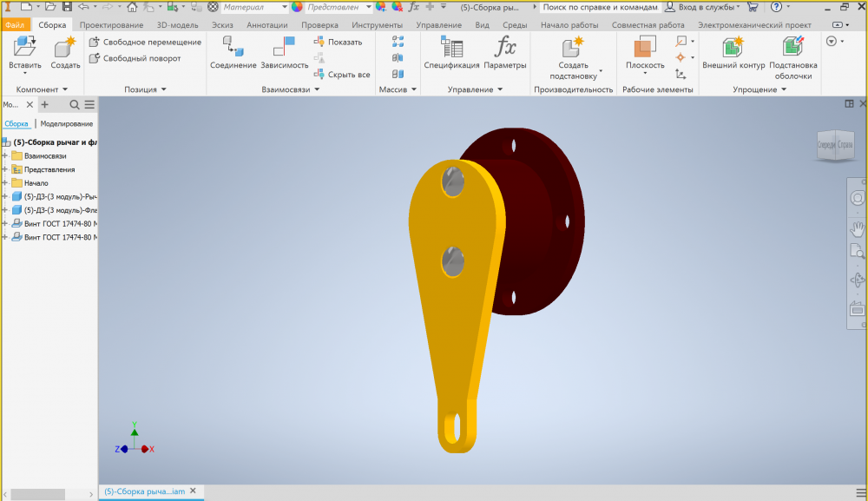Click the help search input field
The height and width of the screenshot is (501, 868).
599,6
